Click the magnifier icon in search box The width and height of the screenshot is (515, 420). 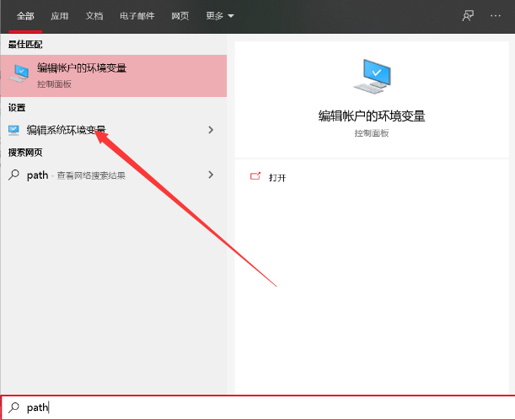13,407
